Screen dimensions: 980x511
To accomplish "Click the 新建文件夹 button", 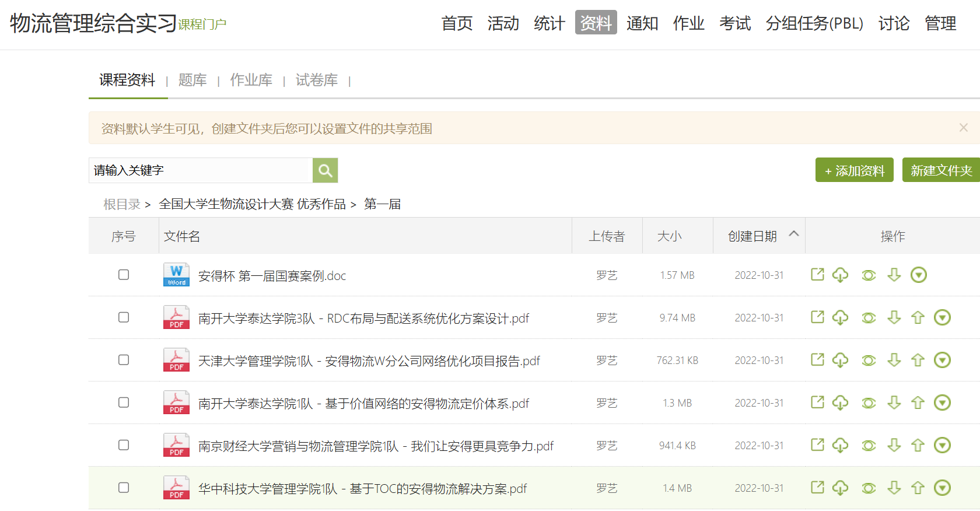I will [941, 170].
